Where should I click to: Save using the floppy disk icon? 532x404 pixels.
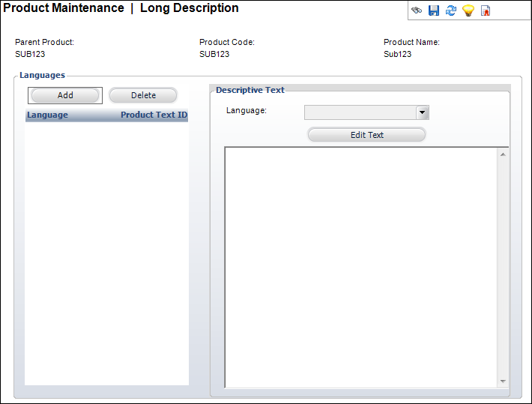434,10
